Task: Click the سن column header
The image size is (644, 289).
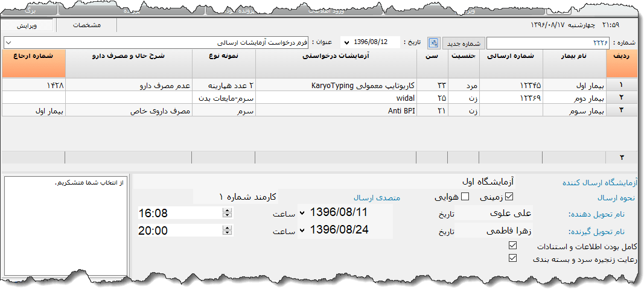Action: pyautogui.click(x=433, y=63)
